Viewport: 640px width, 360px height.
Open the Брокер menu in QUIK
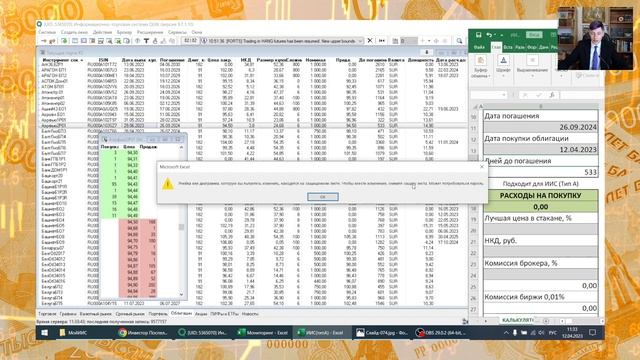(x=124, y=32)
